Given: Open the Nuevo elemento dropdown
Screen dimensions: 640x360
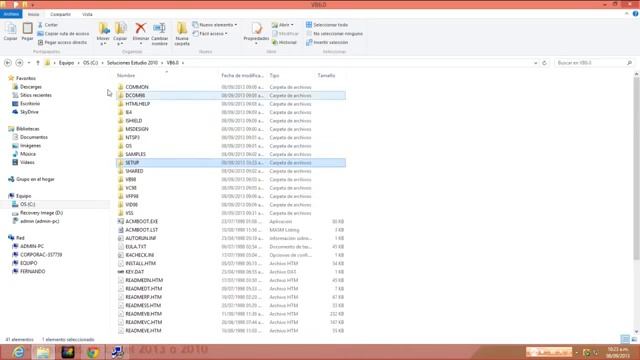Looking at the screenshot, I should click(215, 25).
